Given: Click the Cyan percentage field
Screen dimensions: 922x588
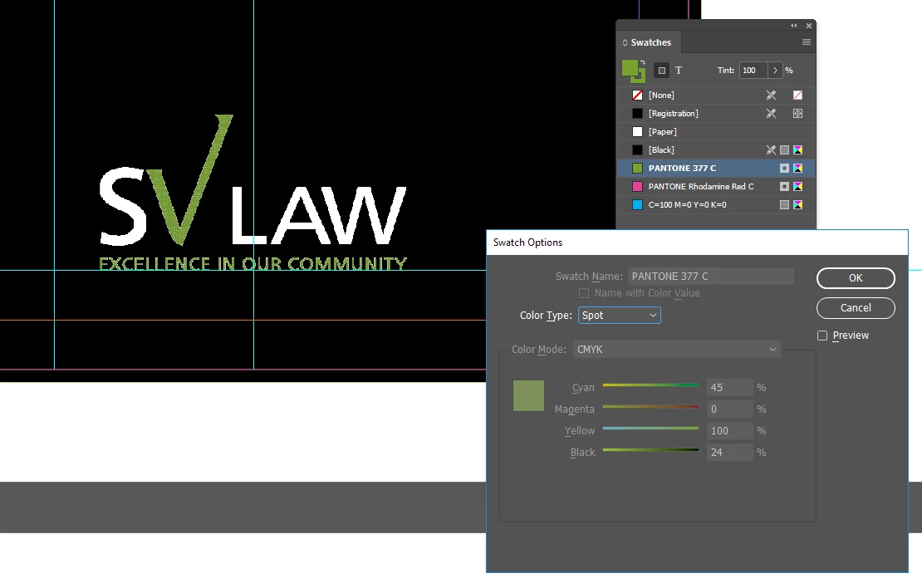Looking at the screenshot, I should (x=730, y=388).
